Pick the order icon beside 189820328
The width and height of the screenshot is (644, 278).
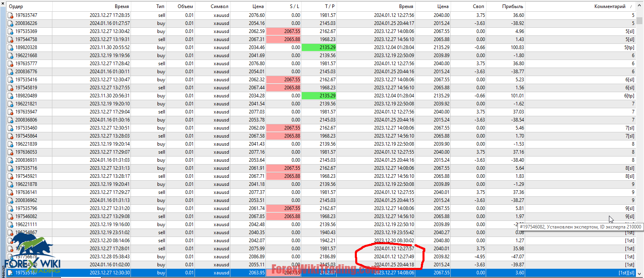click(x=10, y=47)
